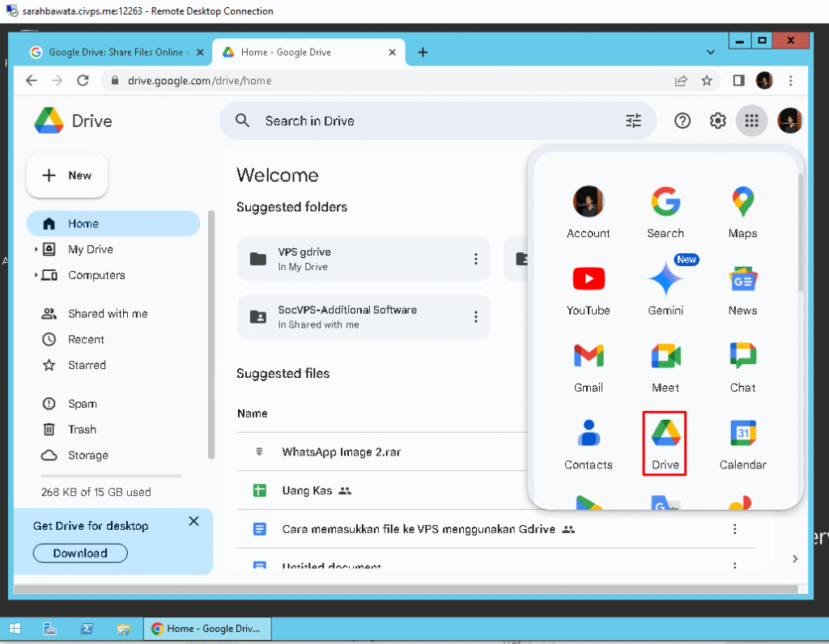Open a new Chrome tab

point(423,53)
